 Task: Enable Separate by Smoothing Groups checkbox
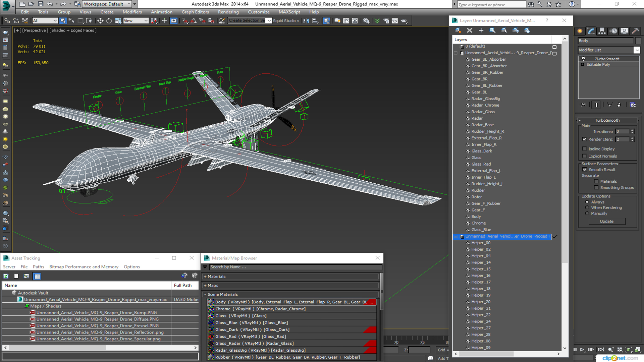pos(596,188)
